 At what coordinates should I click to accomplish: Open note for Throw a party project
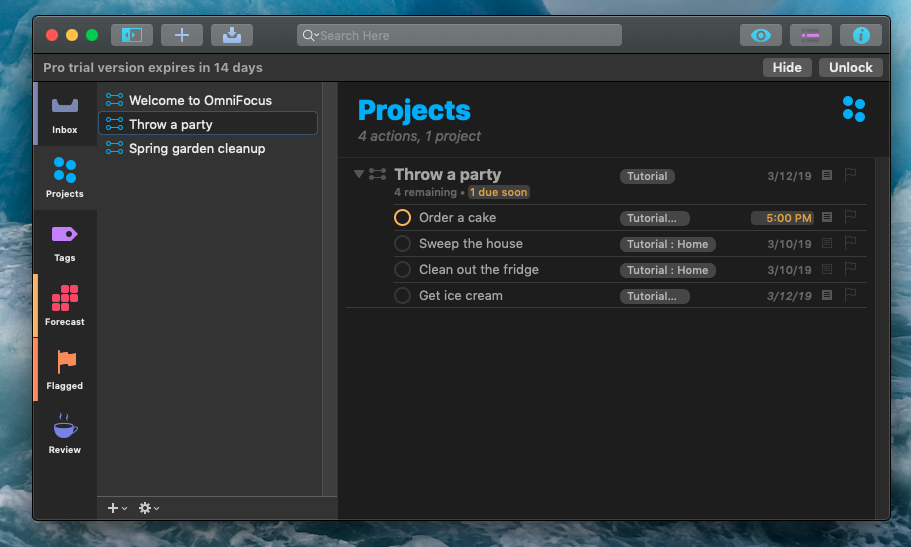click(827, 175)
